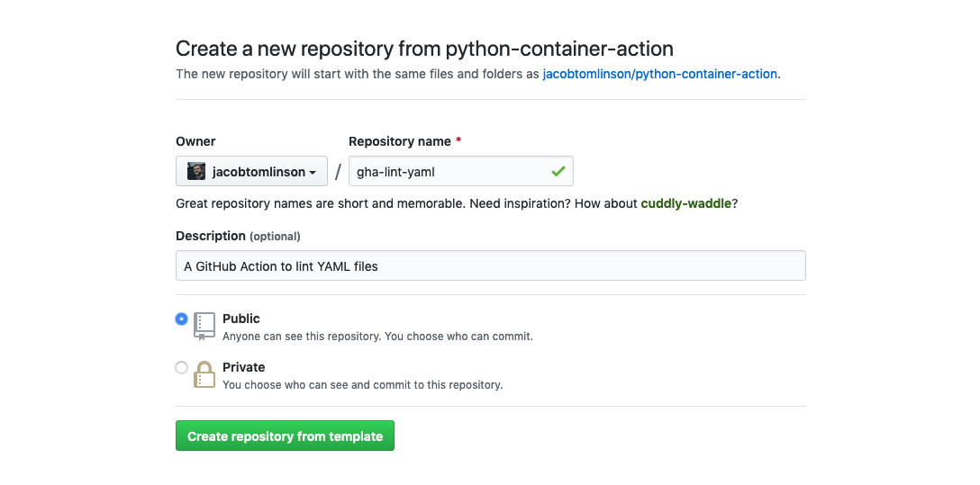
Task: Click the owner avatar image
Action: [196, 171]
